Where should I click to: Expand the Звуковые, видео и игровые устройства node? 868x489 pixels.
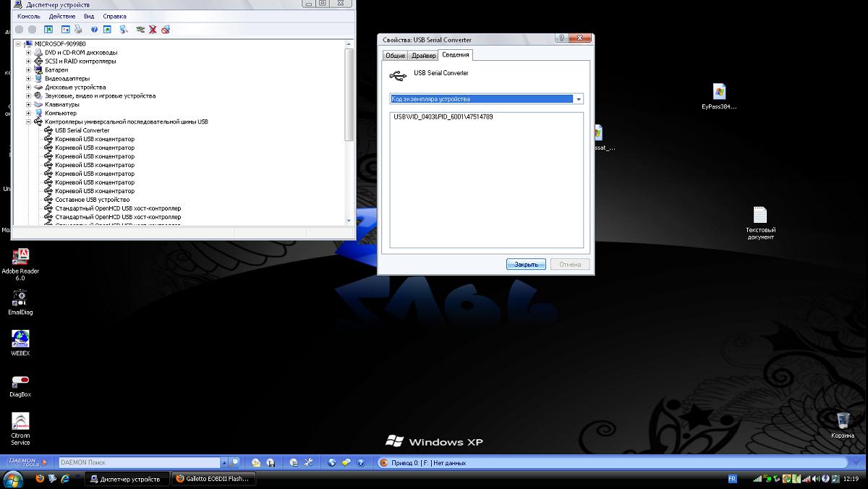click(29, 95)
